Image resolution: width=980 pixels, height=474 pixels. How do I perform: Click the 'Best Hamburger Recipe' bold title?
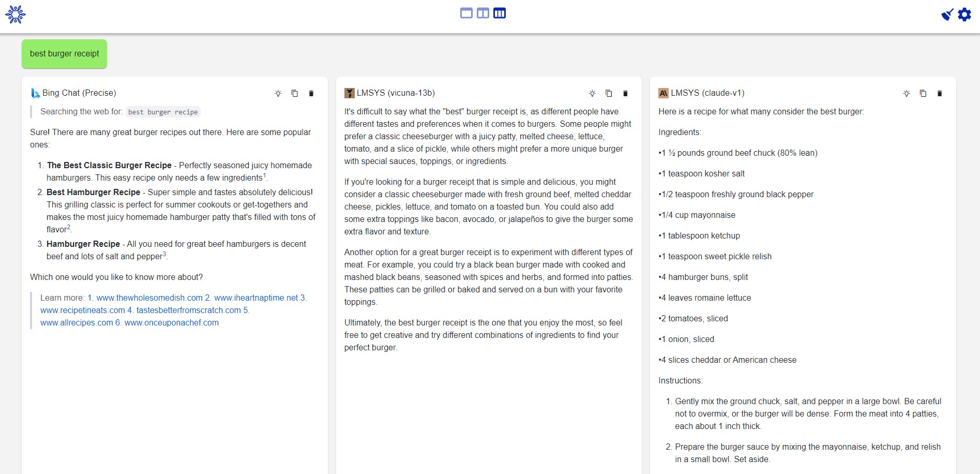click(x=94, y=192)
